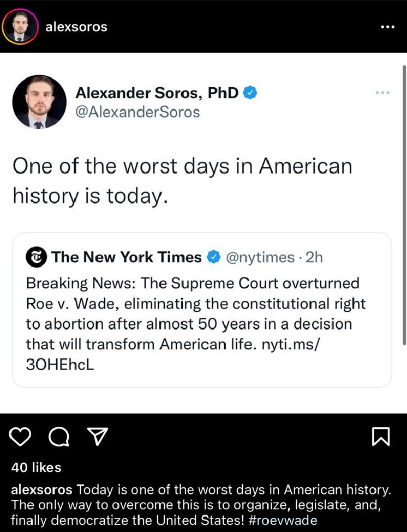Save post with the bookmark icon
The height and width of the screenshot is (532, 407).
(x=380, y=437)
